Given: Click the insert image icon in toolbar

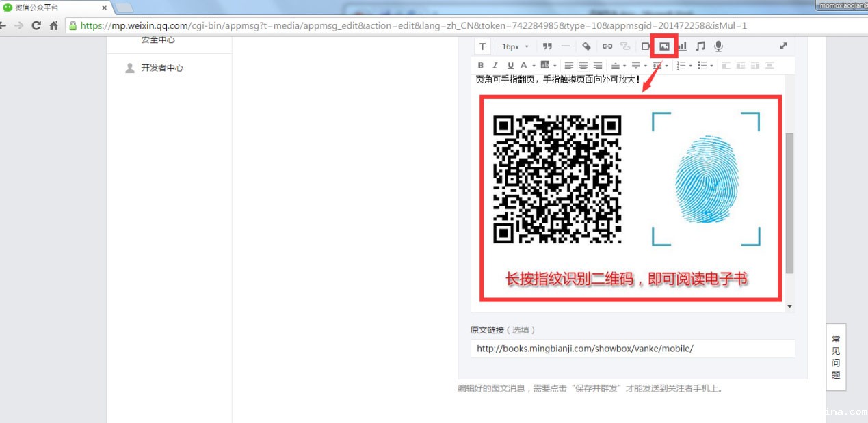Looking at the screenshot, I should [663, 46].
